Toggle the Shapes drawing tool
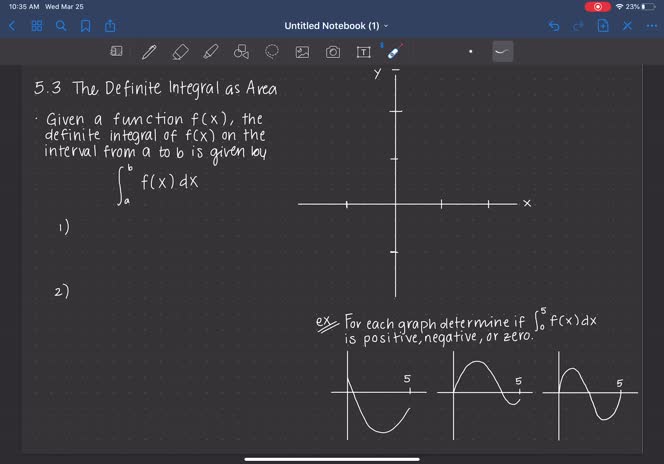This screenshot has height=464, width=664. (241, 52)
